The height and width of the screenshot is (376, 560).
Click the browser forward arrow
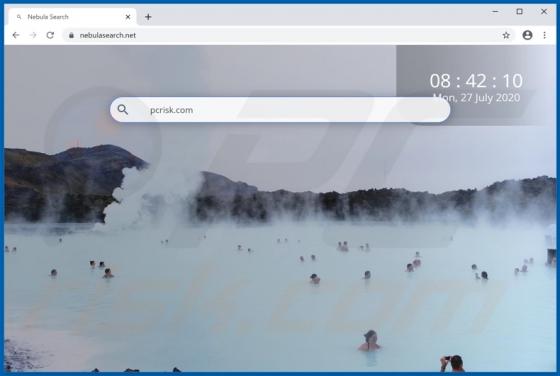click(x=33, y=35)
